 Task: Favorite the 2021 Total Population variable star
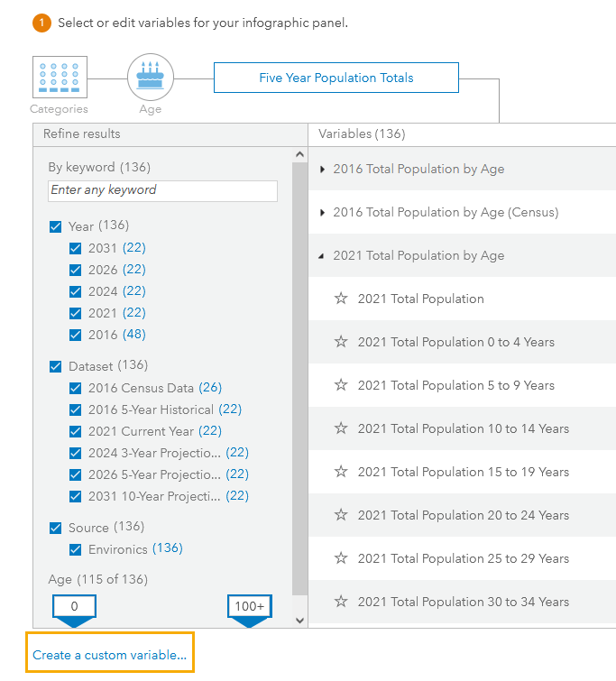click(341, 299)
